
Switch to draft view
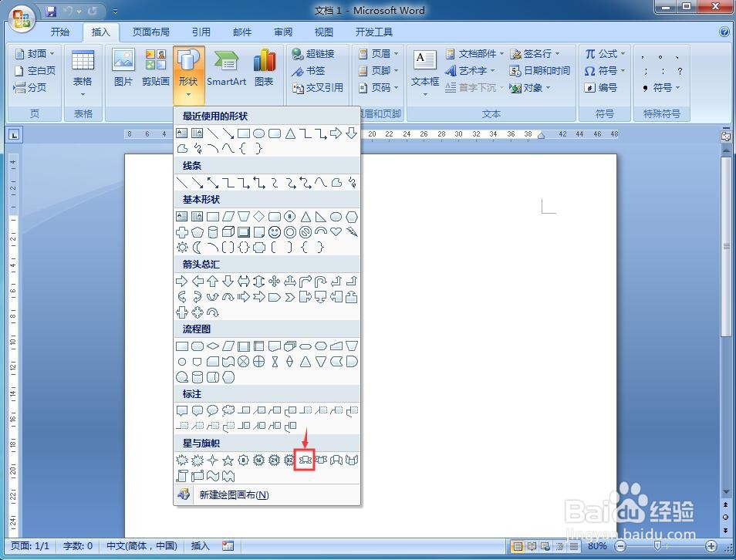573,546
